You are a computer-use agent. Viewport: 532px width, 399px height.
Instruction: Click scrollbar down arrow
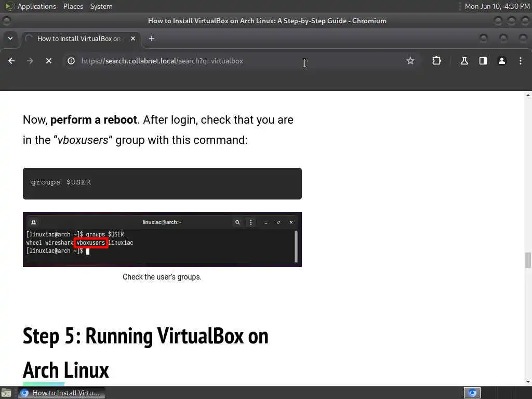click(528, 382)
